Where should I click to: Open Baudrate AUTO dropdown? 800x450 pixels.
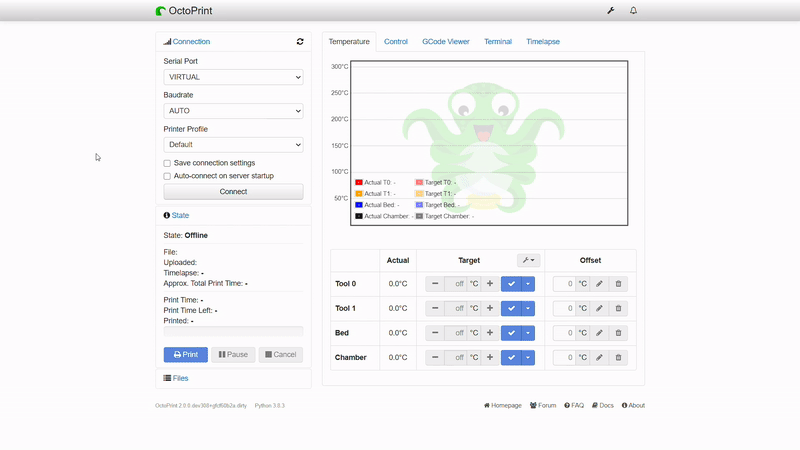233,111
